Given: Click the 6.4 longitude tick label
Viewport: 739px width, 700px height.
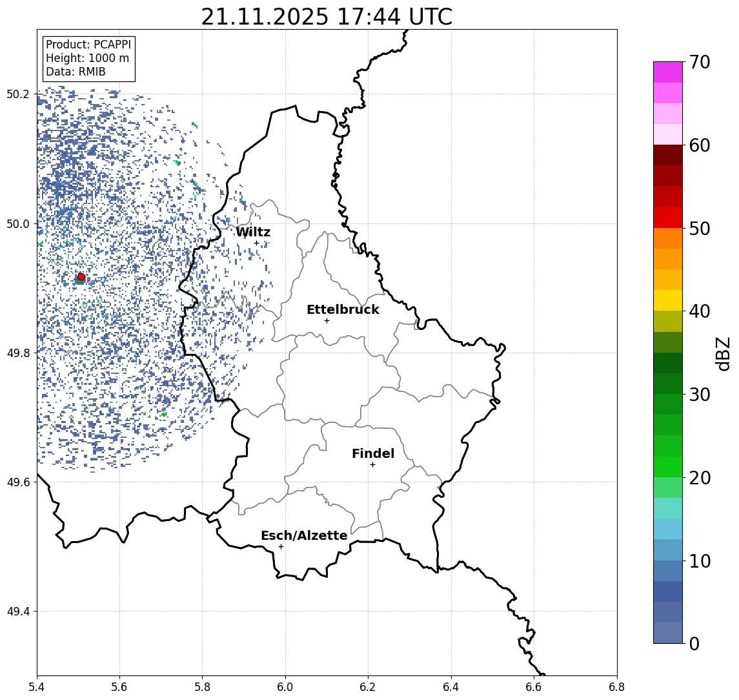Looking at the screenshot, I should pyautogui.click(x=452, y=687).
